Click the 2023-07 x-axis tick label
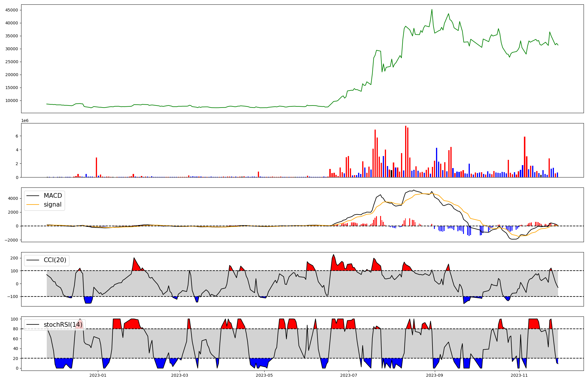The width and height of the screenshot is (588, 382). pos(349,375)
